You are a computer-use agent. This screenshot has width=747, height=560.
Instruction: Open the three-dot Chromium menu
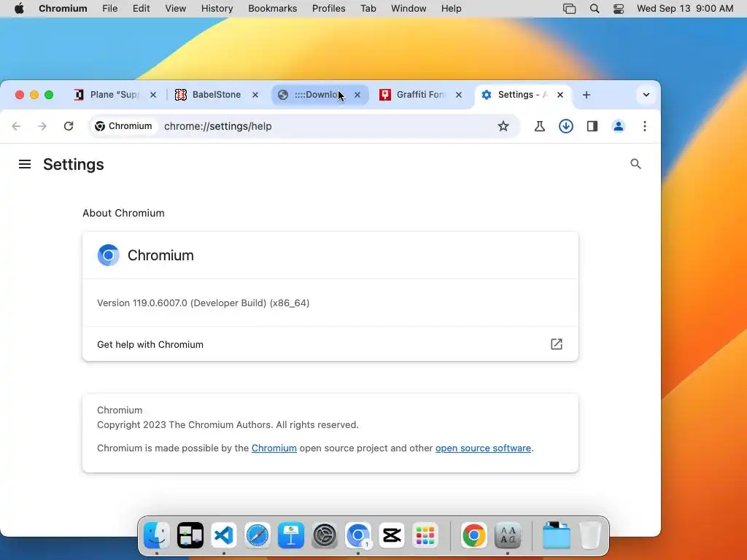click(x=645, y=126)
